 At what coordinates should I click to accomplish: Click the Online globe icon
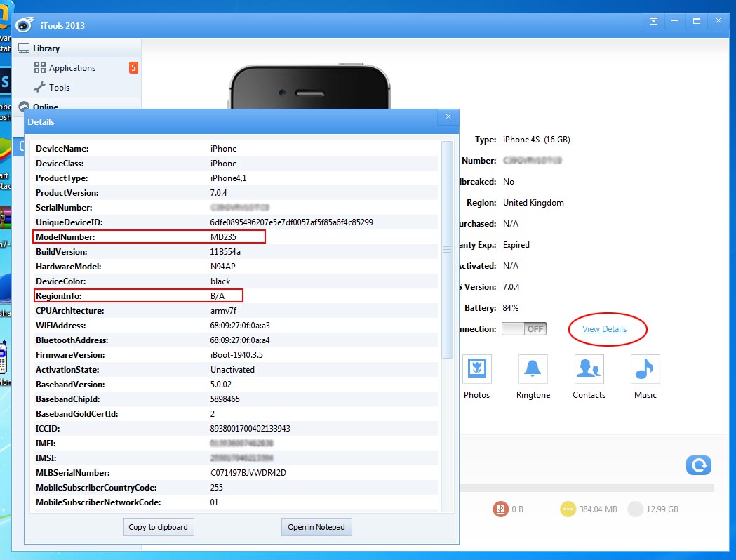pos(23,107)
